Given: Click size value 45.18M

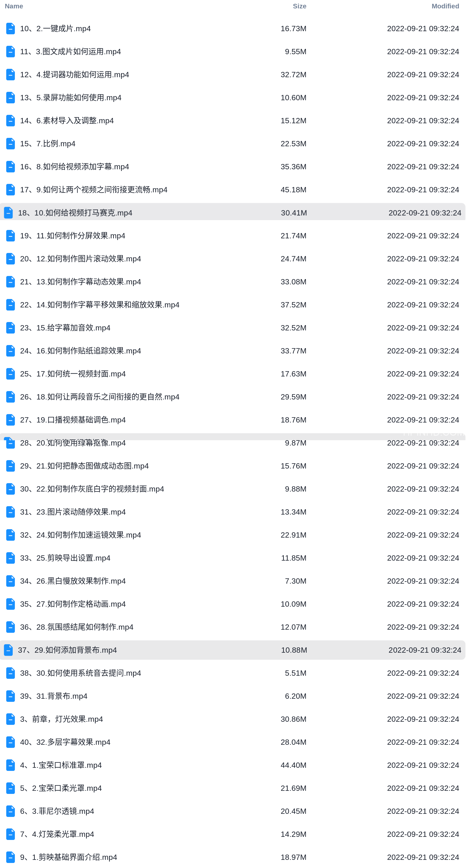Looking at the screenshot, I should (x=293, y=190).
